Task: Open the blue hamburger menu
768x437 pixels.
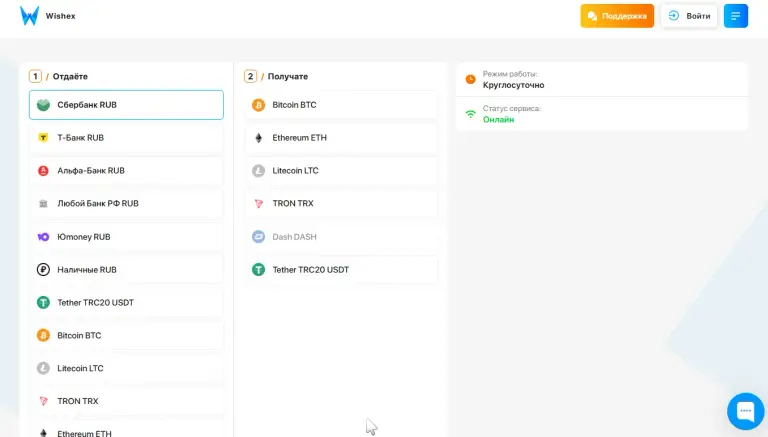Action: (736, 16)
